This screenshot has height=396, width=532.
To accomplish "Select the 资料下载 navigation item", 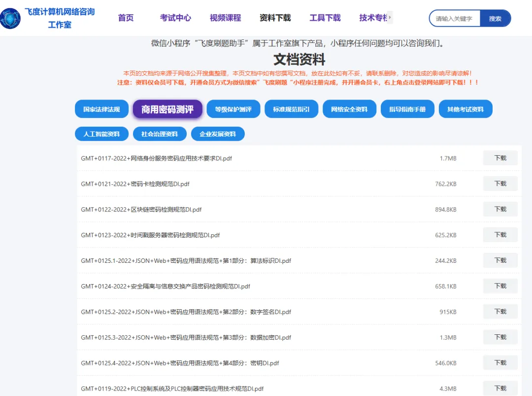I will (x=275, y=18).
